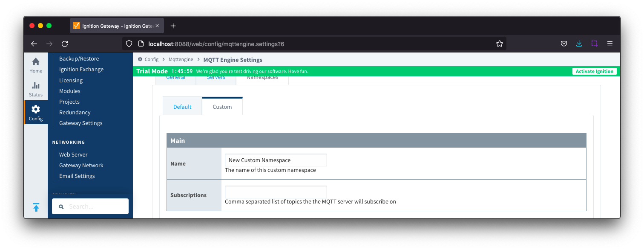Click the page info icon in URL bar
The image size is (644, 250).
(141, 44)
